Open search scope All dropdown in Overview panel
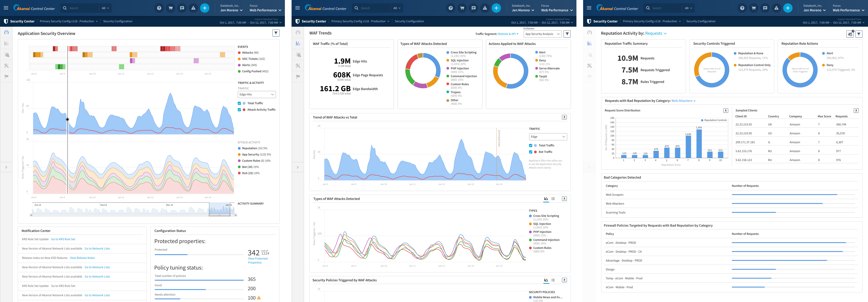Viewport: 868px width, 302px height. [x=105, y=8]
